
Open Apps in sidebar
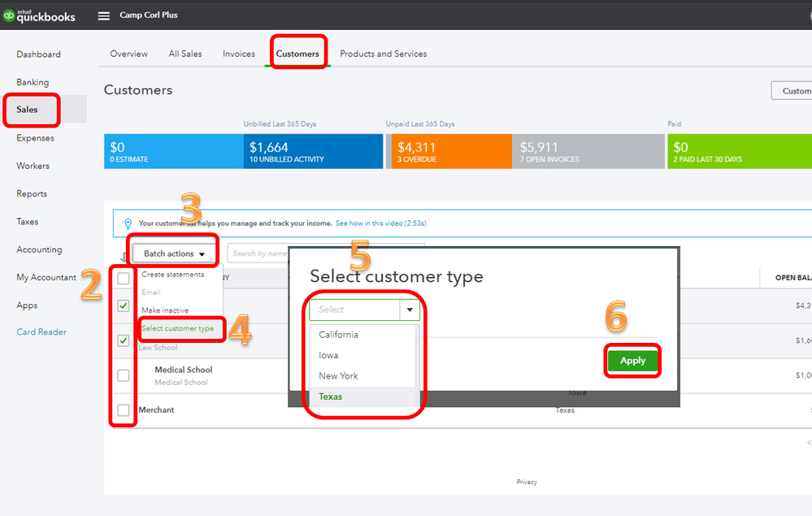(x=27, y=306)
